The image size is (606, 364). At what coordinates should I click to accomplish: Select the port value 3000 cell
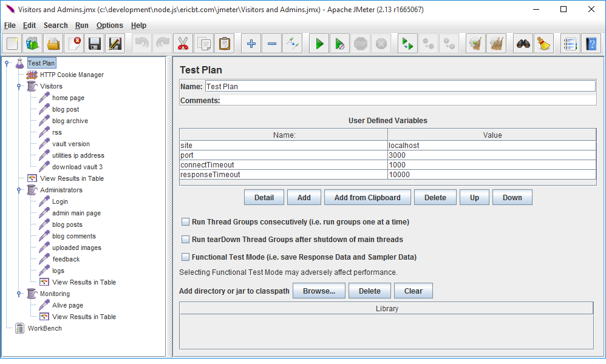pyautogui.click(x=492, y=155)
